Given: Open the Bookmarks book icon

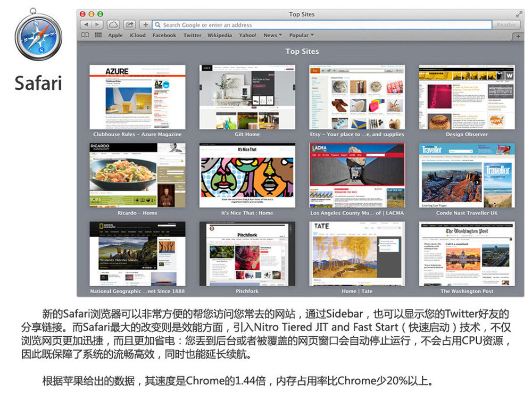Looking at the screenshot, I should coord(85,35).
